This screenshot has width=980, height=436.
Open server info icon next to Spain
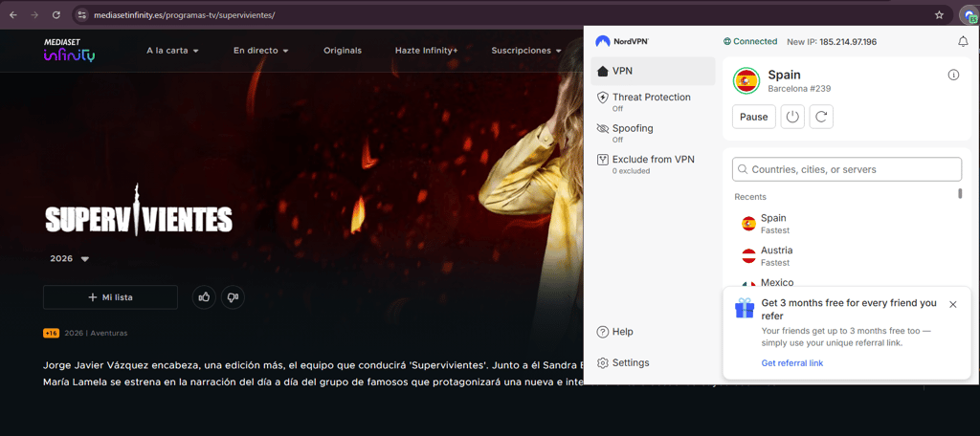(x=953, y=75)
